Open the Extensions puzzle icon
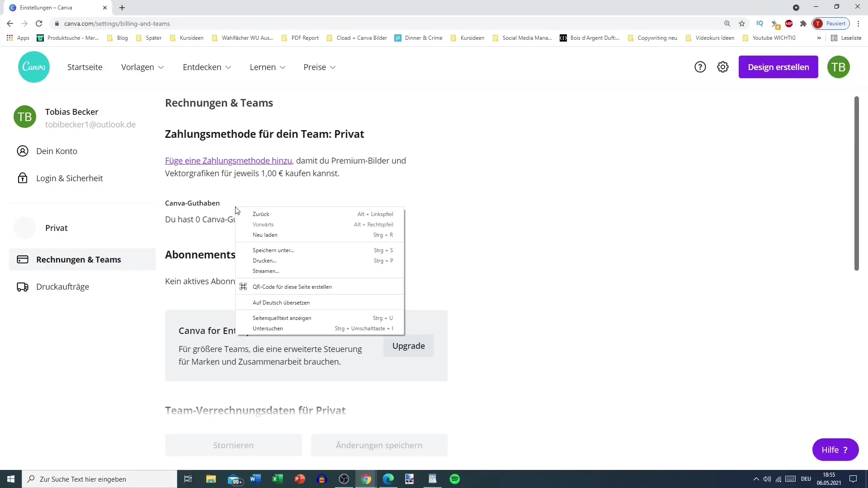The image size is (868, 488). tap(803, 23)
